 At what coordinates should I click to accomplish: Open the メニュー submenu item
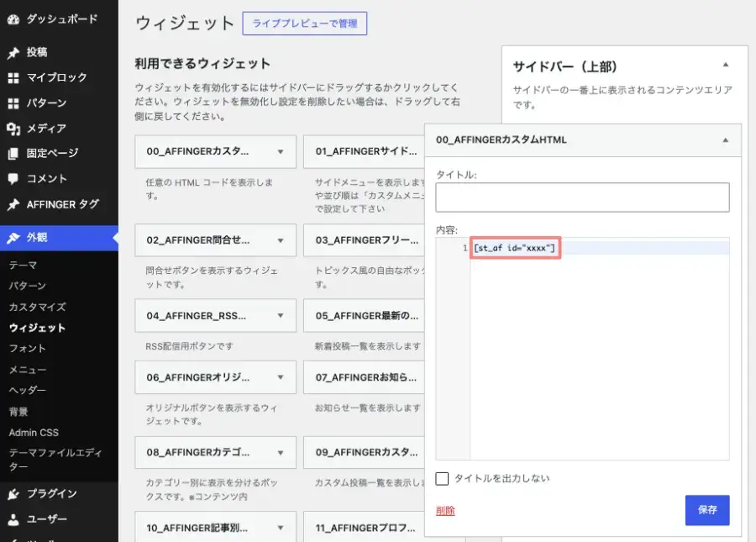pyautogui.click(x=28, y=370)
